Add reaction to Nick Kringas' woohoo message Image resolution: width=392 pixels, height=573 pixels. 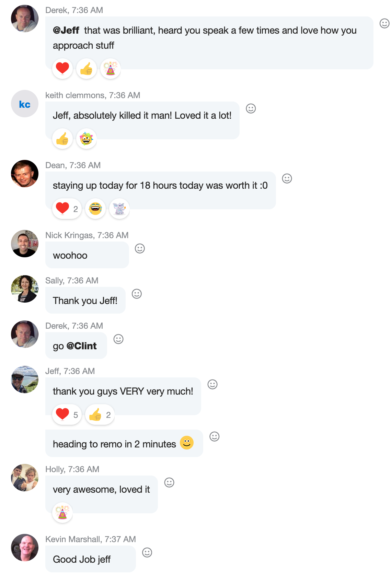pos(140,248)
